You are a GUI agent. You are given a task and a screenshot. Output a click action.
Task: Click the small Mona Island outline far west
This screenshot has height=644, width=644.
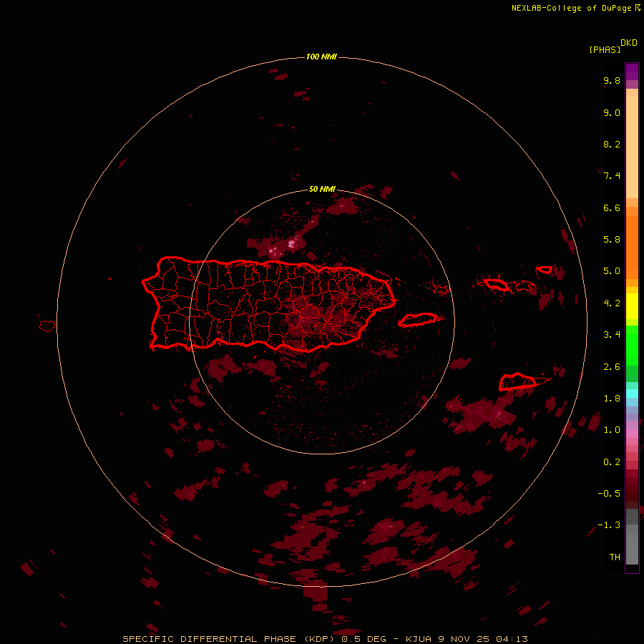47,326
